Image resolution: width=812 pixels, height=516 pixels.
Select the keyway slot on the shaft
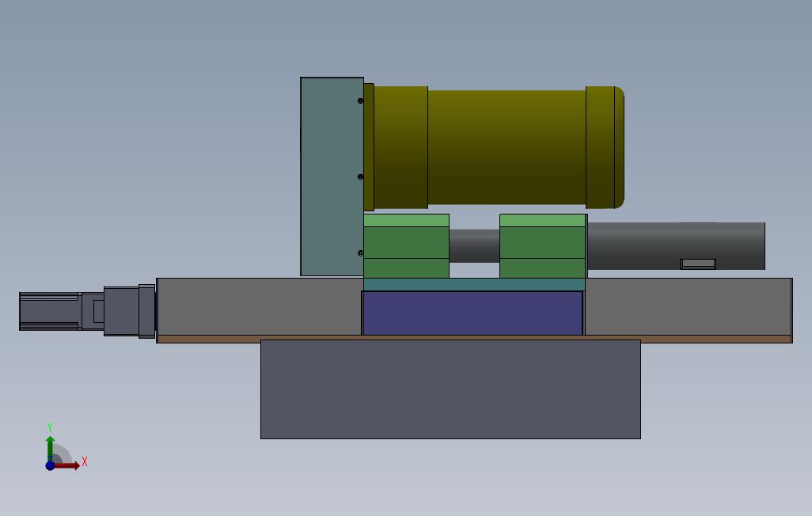coord(698,264)
